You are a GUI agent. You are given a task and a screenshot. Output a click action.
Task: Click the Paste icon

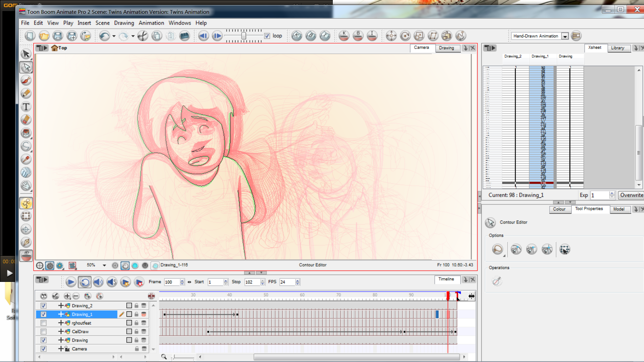(171, 36)
